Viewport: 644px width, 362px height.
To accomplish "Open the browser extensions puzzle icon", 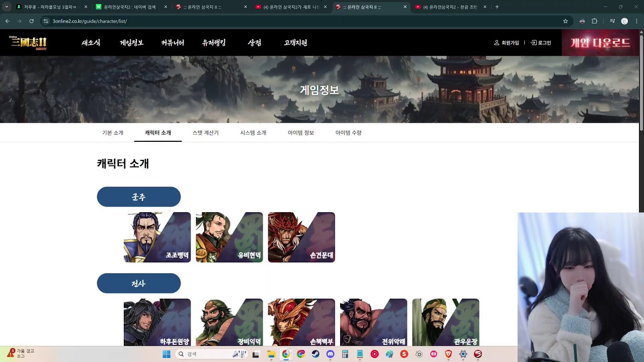I will [x=594, y=21].
